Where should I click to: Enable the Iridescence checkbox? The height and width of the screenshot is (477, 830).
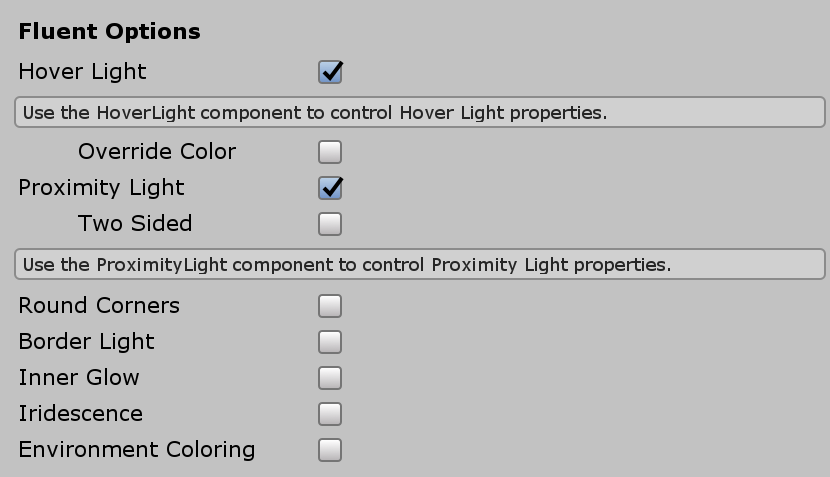tap(330, 414)
